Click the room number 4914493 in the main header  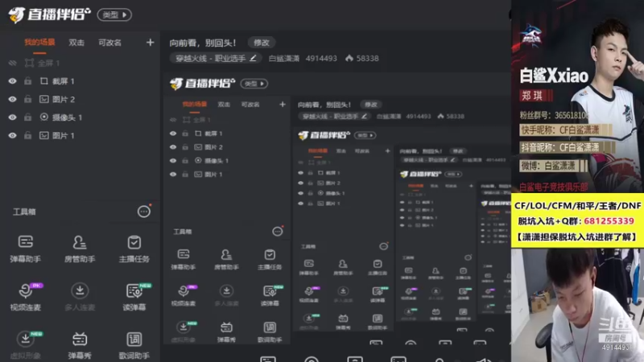pos(321,58)
